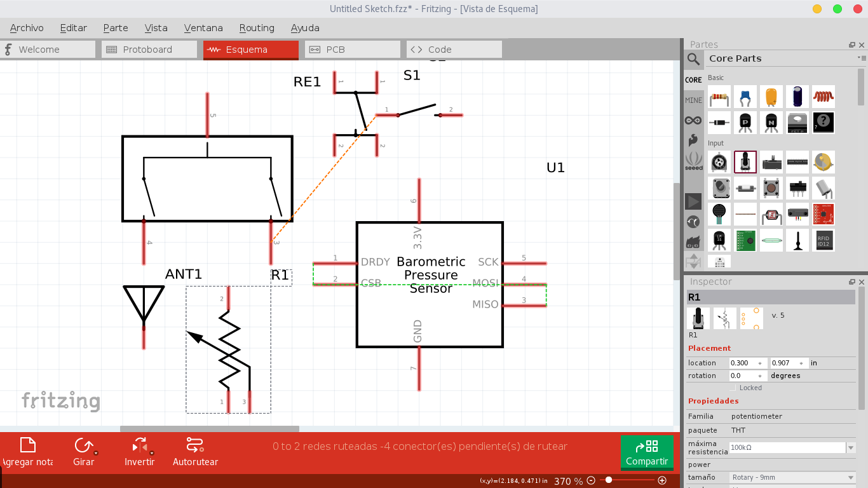This screenshot has width=868, height=488.
Task: Click the mystery part with question mark
Action: click(823, 123)
